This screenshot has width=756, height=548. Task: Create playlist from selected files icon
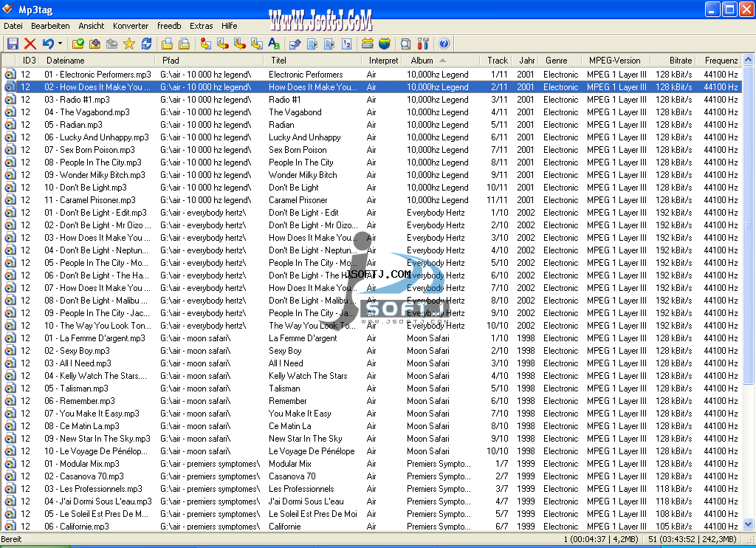[x=184, y=44]
